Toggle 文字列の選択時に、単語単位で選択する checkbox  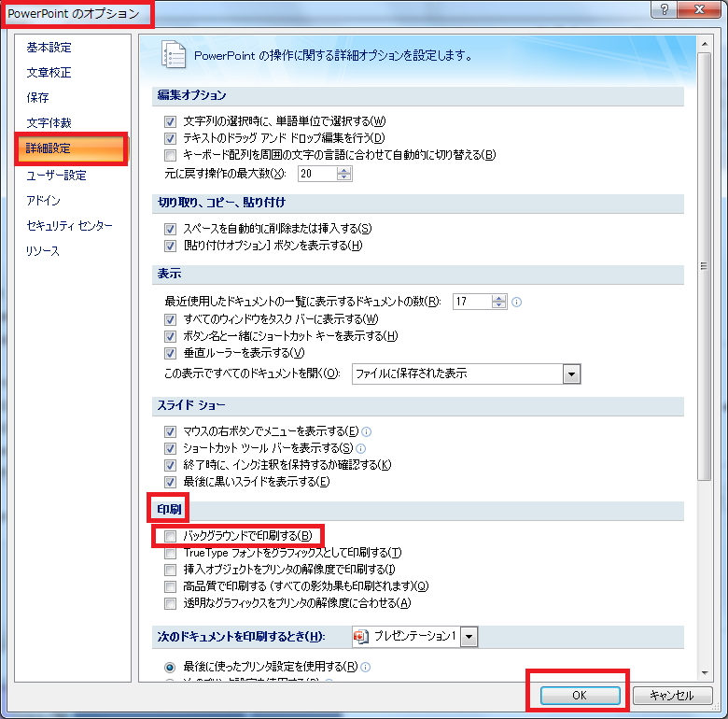171,121
